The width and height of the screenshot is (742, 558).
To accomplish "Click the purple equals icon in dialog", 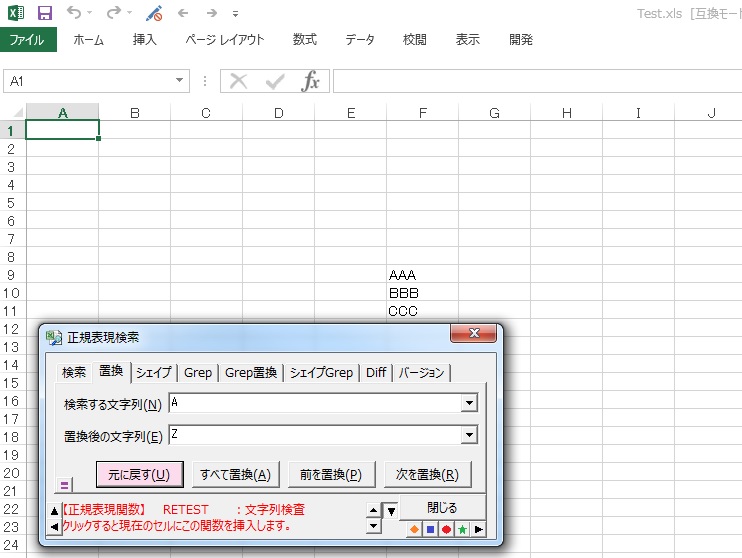I will [x=65, y=485].
